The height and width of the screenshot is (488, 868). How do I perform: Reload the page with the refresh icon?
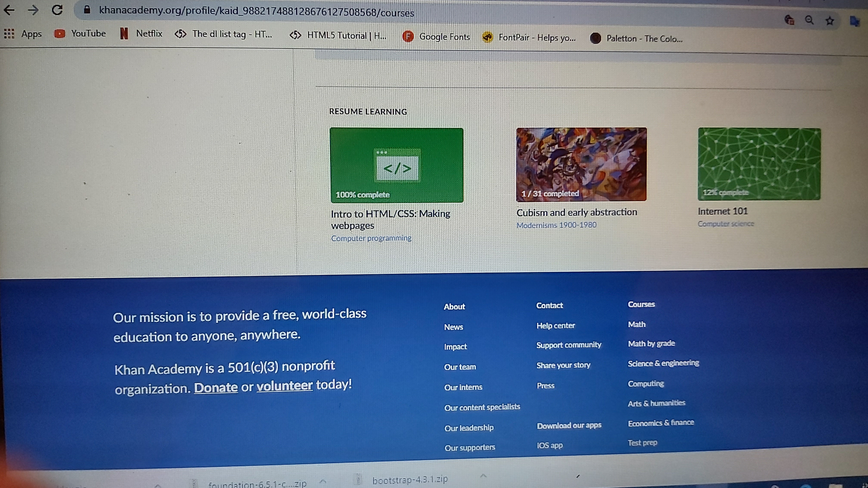[x=57, y=10]
